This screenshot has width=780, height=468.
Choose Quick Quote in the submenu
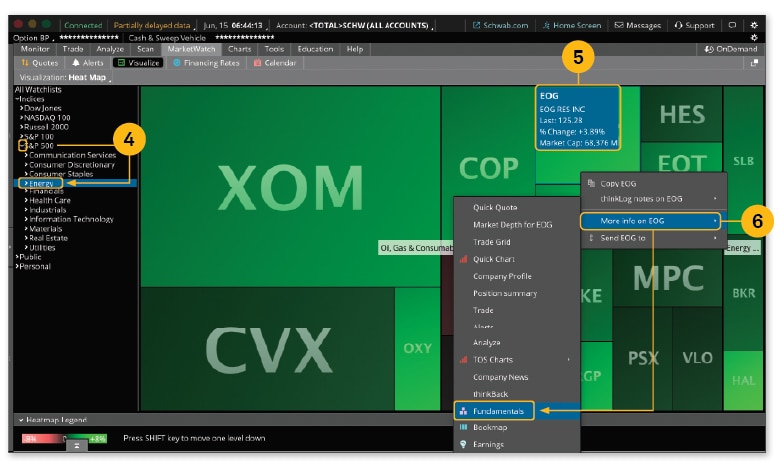(x=517, y=207)
